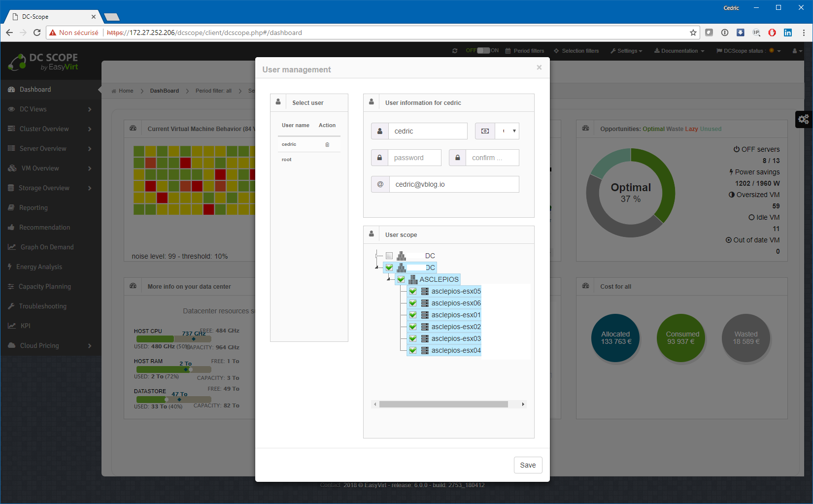Image resolution: width=813 pixels, height=504 pixels.
Task: Uncheck the asclepios-esx05 checkbox
Action: pos(413,291)
